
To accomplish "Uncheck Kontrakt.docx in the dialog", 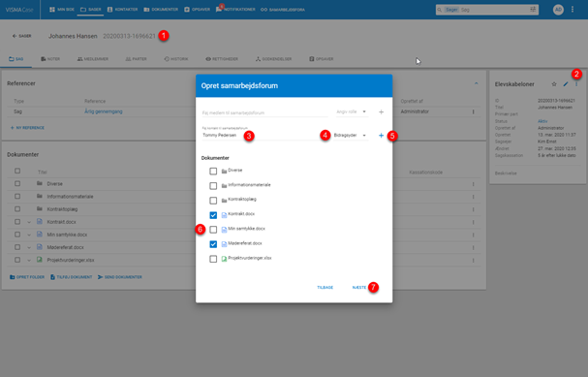I will tap(213, 215).
